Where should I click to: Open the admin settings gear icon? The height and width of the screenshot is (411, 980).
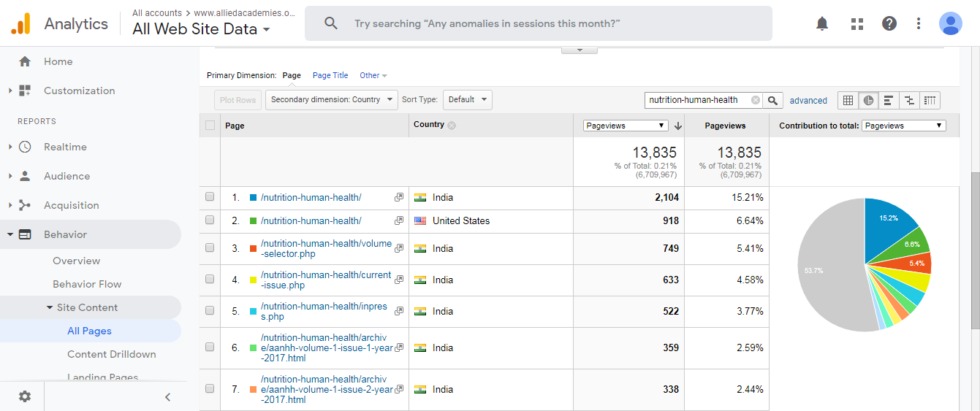25,396
